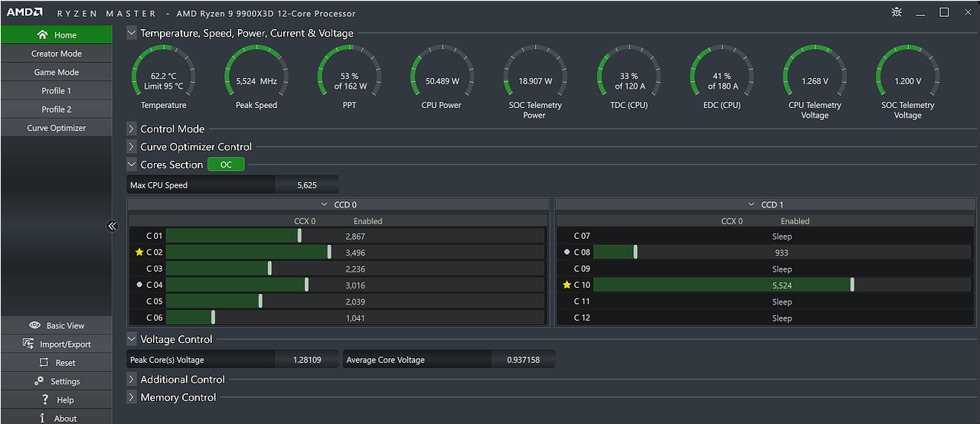980x424 pixels.
Task: Click the gold star next to C 10
Action: [x=567, y=285]
